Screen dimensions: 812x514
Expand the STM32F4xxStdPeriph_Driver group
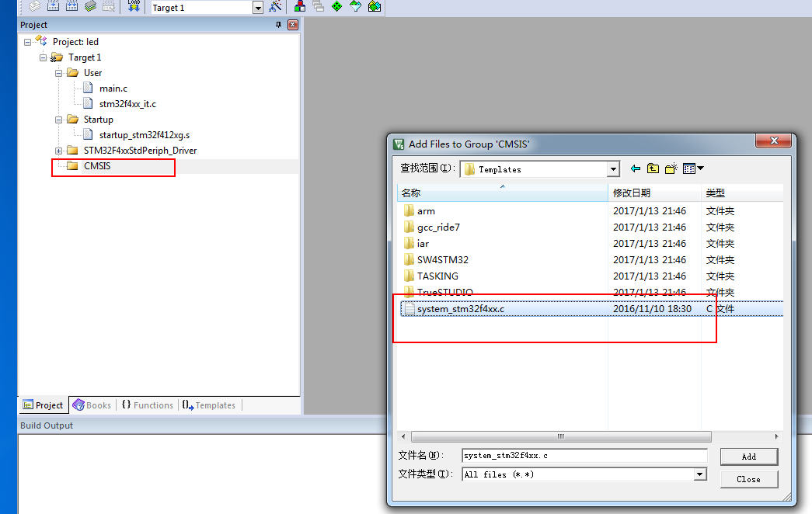point(59,151)
